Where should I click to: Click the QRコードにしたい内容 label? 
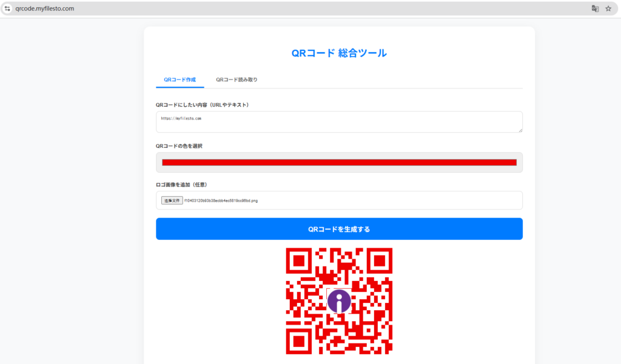202,105
